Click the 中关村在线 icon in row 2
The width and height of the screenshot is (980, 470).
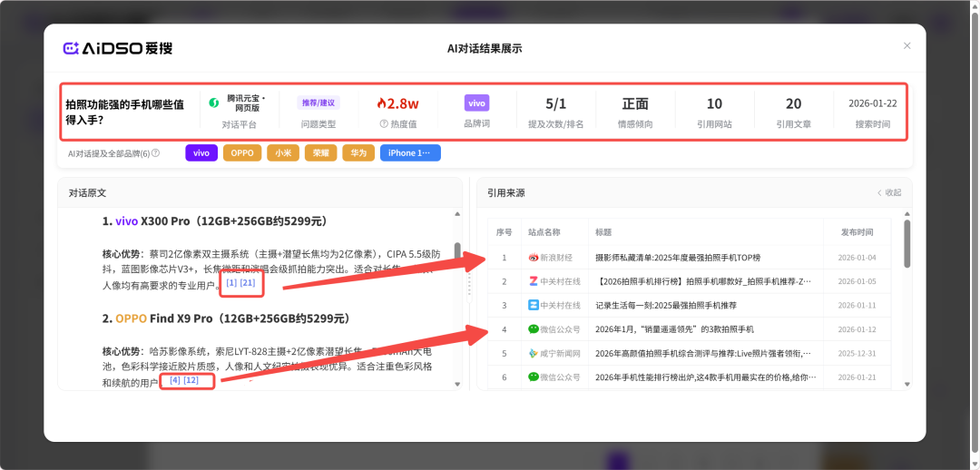point(533,281)
